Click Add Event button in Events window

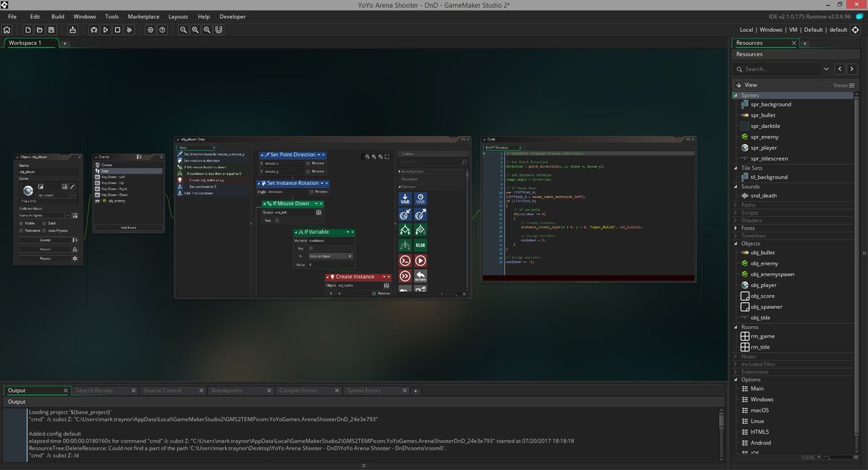127,227
